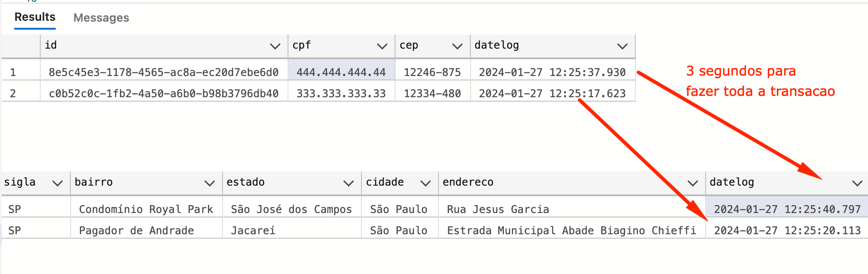Open the endereco column dropdown arrow

(x=693, y=183)
